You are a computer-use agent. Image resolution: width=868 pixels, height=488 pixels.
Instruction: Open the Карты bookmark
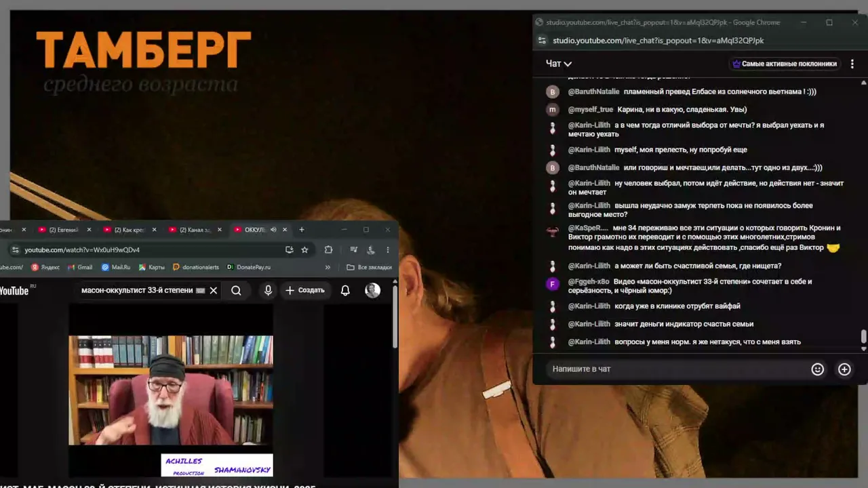click(x=151, y=267)
